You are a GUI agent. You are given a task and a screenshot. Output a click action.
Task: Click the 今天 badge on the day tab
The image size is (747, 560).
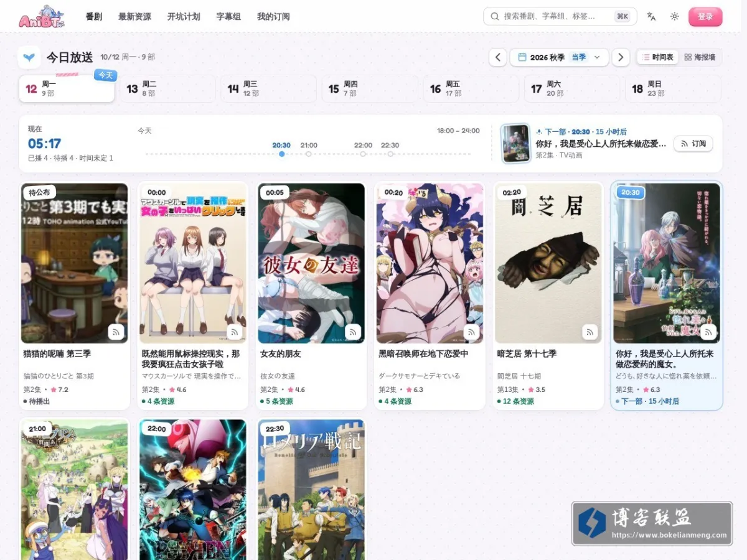pyautogui.click(x=105, y=75)
